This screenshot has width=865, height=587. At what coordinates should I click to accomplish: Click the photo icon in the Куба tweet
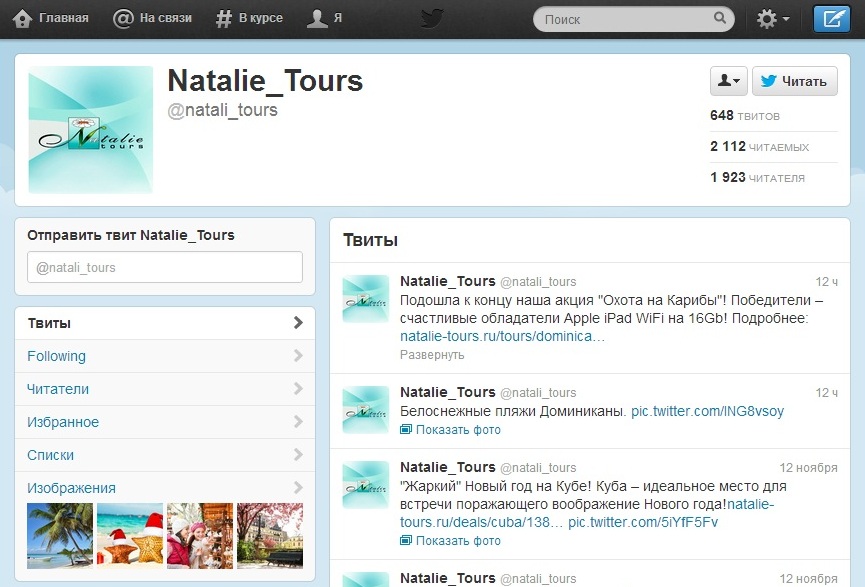(406, 540)
